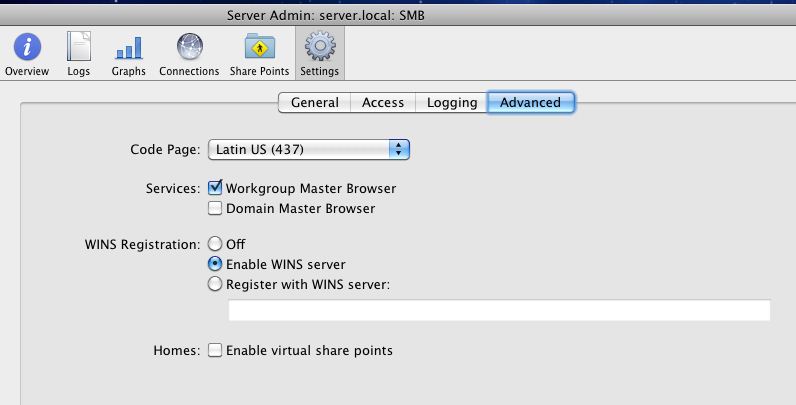Screen dimensions: 796x405
Task: Open the Overview info icon
Action: pos(27,47)
